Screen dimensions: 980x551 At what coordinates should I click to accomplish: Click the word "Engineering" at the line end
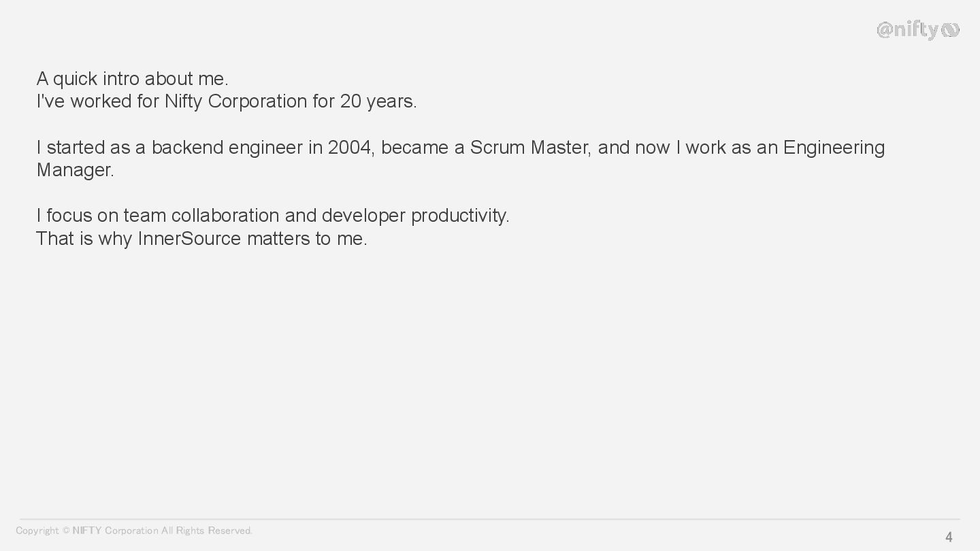coord(834,148)
